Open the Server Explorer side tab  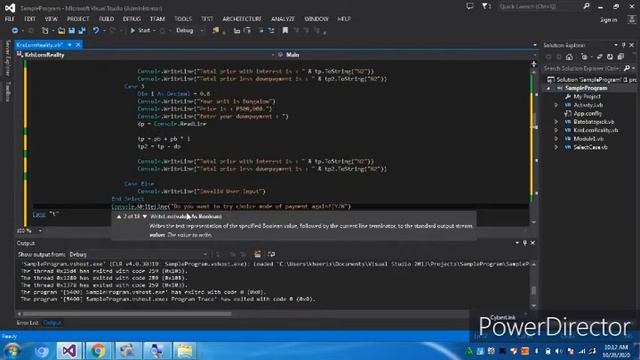coord(7,58)
